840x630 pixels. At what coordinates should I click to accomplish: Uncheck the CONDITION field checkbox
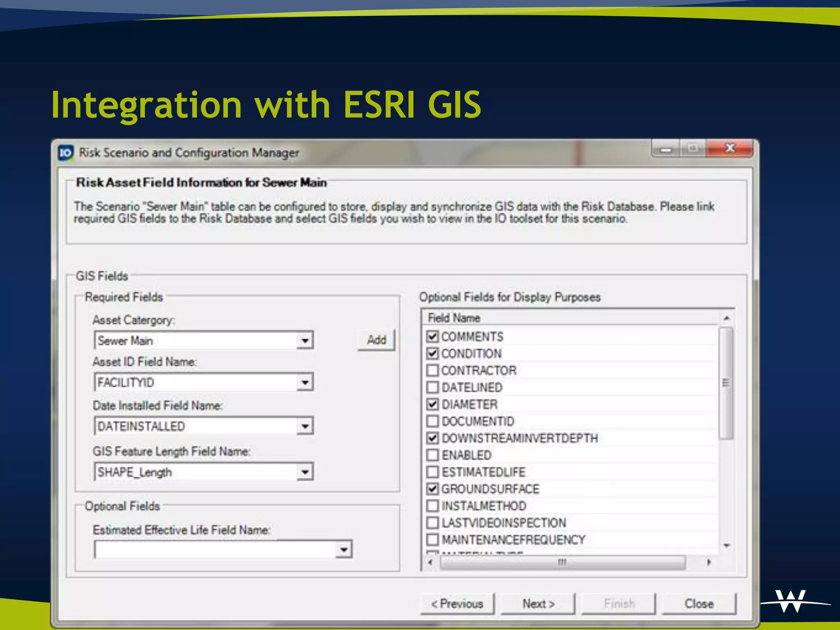[x=432, y=353]
